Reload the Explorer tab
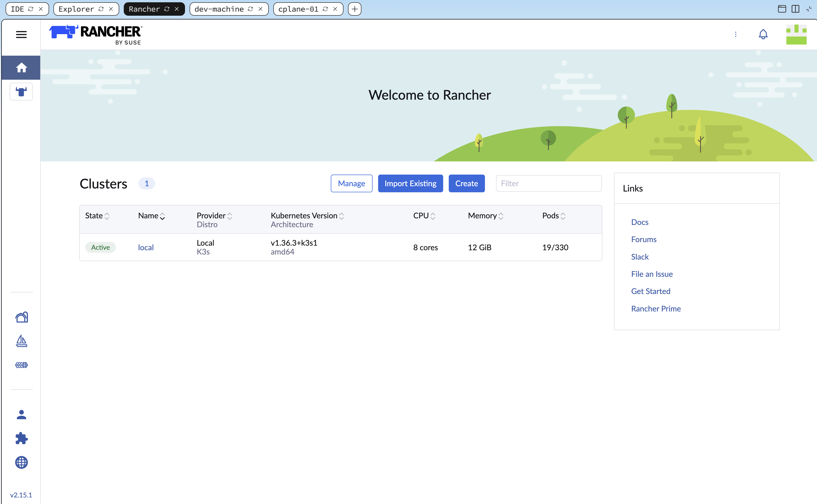817x504 pixels. coord(101,9)
